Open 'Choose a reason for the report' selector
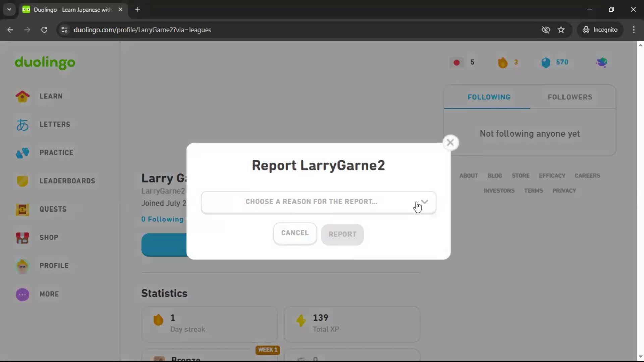The width and height of the screenshot is (644, 362). point(311,202)
